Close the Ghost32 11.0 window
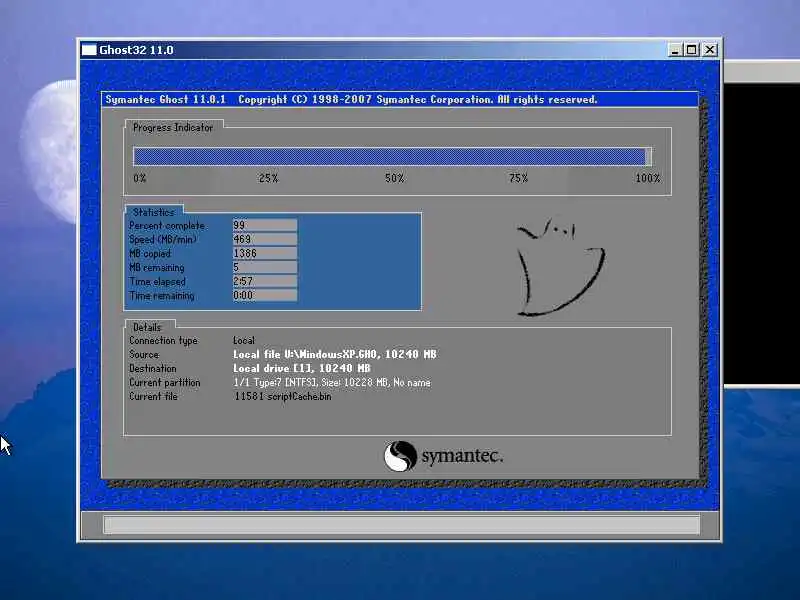The height and width of the screenshot is (600, 800). pos(710,50)
